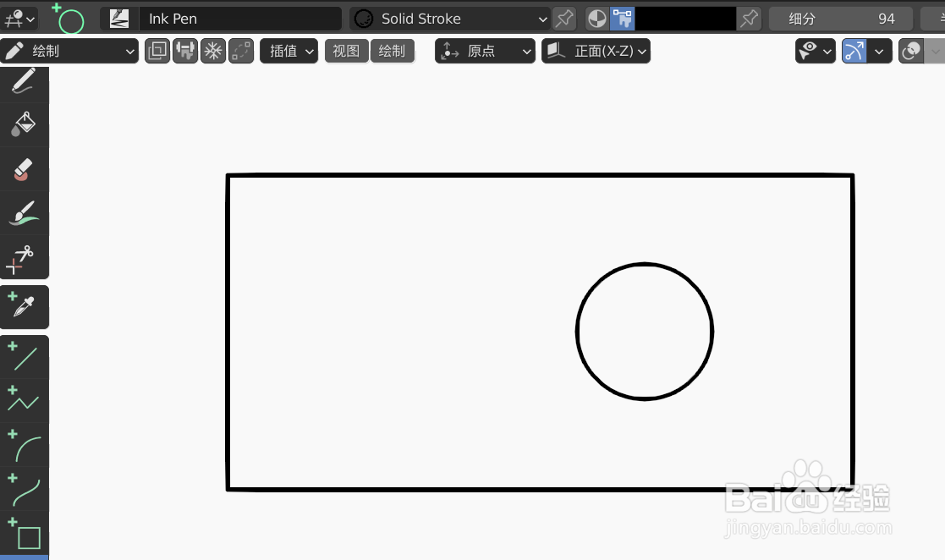Viewport: 945px width, 560px height.
Task: Select the Curve tool
Action: [x=24, y=489]
